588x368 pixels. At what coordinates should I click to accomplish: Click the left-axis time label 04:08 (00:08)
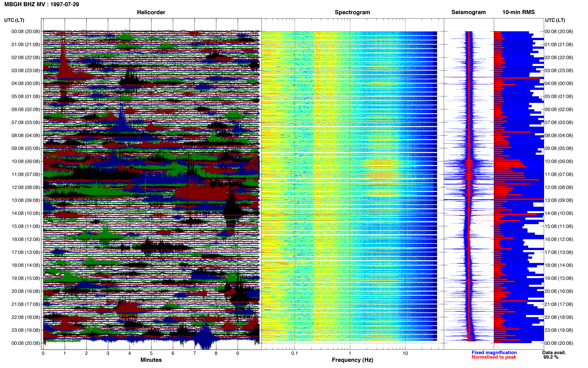(x=26, y=83)
